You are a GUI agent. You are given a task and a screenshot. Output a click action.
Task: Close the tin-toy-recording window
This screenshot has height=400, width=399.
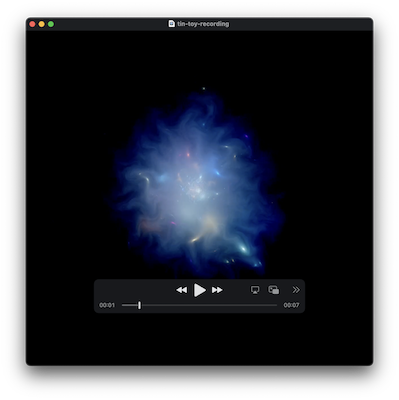point(32,24)
